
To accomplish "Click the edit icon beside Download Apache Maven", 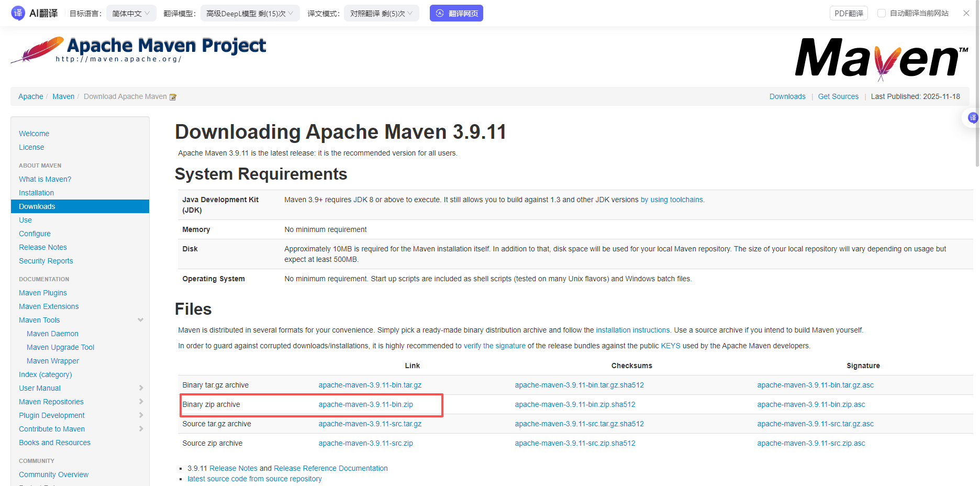I will tap(173, 97).
